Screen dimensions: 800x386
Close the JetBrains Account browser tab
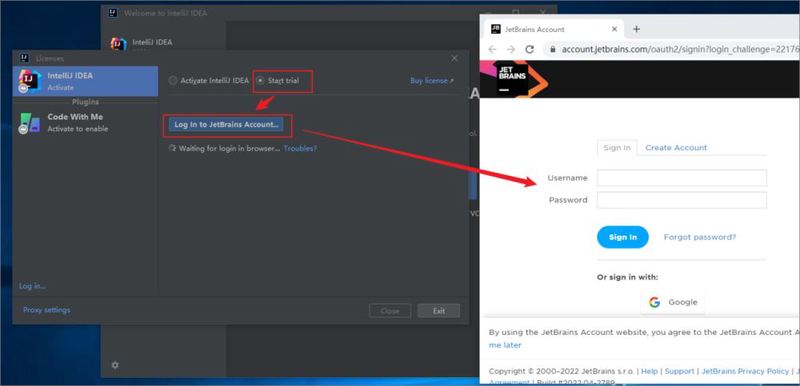pos(614,29)
